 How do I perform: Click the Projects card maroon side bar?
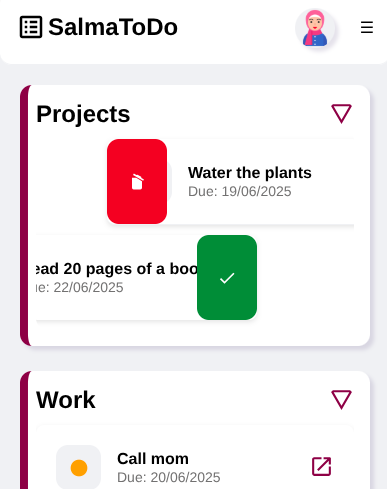tap(24, 215)
